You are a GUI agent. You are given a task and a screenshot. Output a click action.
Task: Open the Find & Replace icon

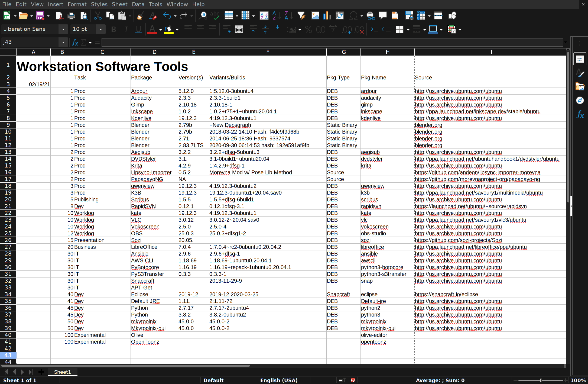(203, 16)
